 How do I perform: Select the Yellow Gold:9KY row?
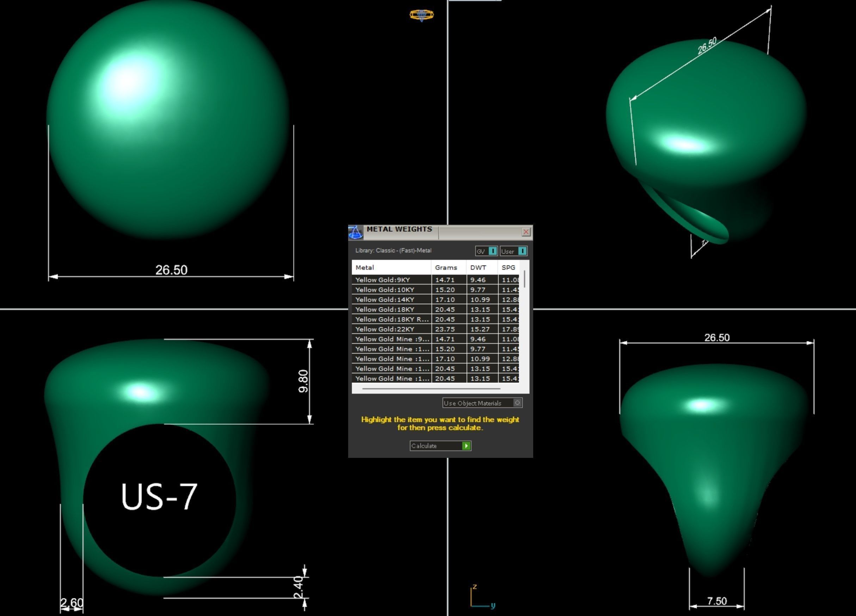(x=436, y=280)
